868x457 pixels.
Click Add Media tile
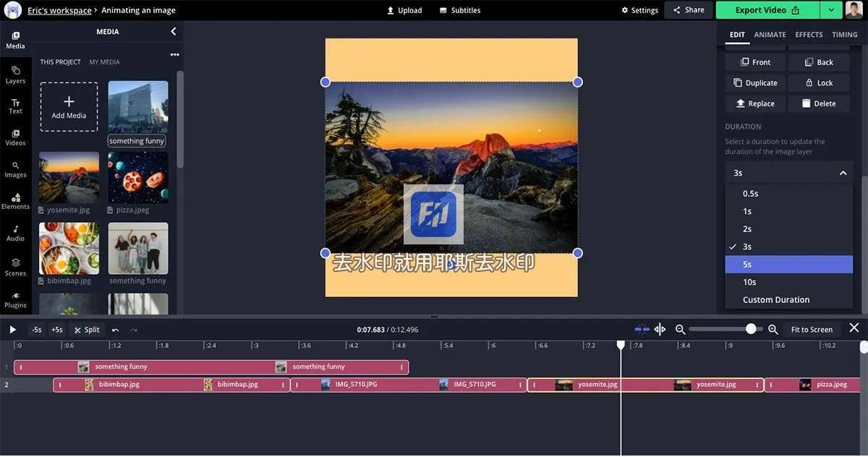(x=69, y=106)
